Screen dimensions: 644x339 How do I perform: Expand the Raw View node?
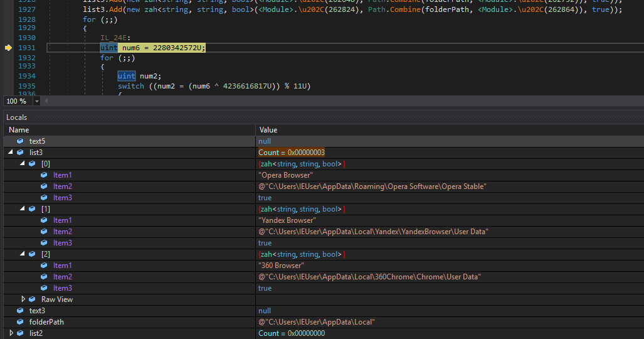tap(23, 299)
